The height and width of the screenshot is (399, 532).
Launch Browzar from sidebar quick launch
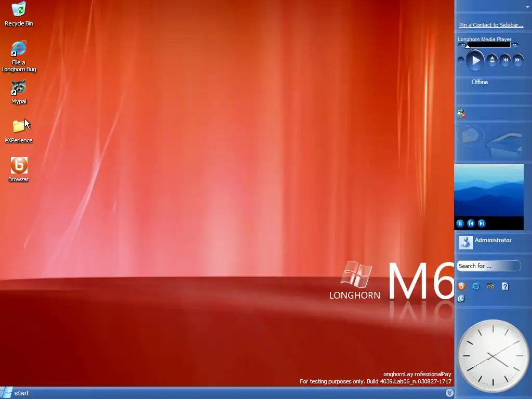coord(461,286)
